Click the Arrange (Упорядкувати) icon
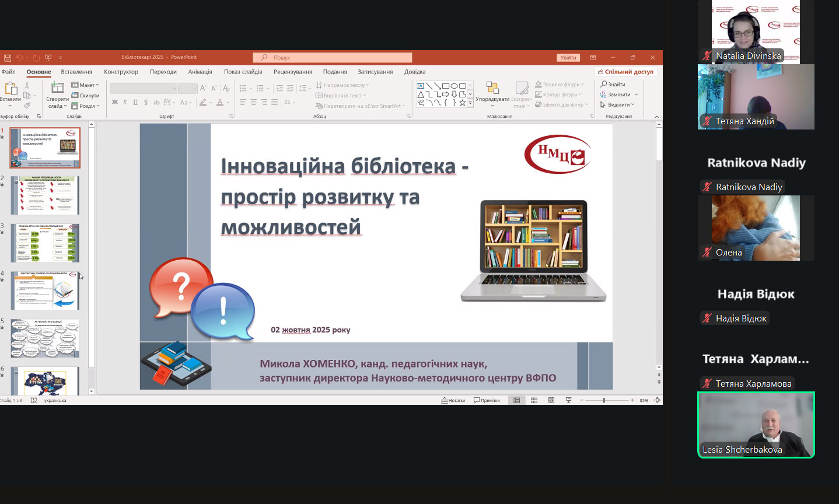The image size is (839, 504). [492, 89]
